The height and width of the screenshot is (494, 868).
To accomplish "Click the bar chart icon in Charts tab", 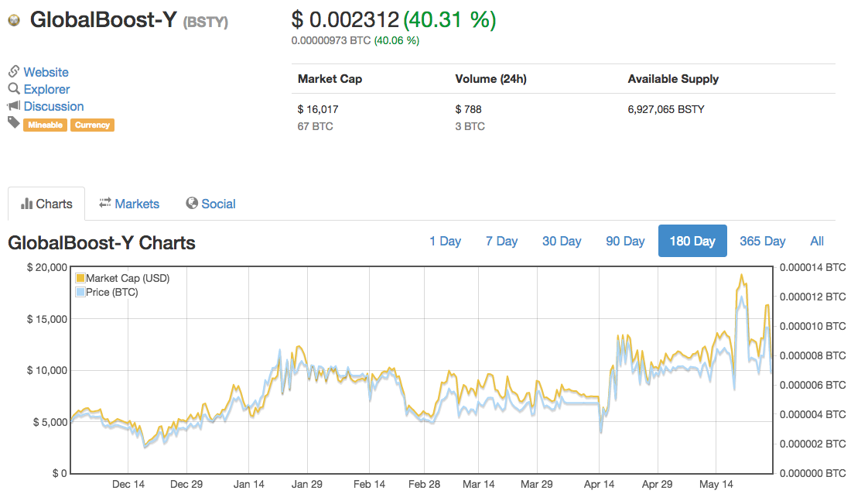I will [x=26, y=204].
